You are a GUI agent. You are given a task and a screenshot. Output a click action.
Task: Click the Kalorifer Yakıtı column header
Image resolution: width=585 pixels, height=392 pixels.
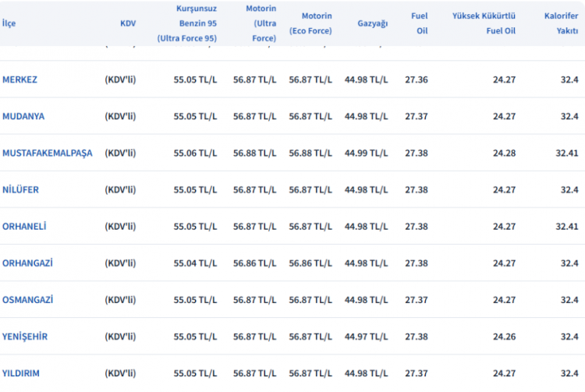click(561, 23)
